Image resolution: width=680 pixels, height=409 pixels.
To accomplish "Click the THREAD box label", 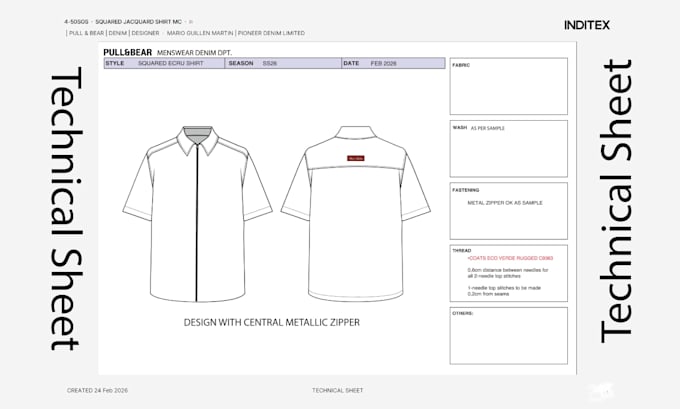I will click(461, 251).
